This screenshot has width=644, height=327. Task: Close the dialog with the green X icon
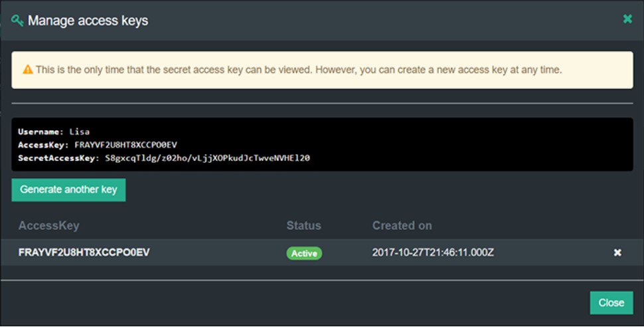(627, 19)
